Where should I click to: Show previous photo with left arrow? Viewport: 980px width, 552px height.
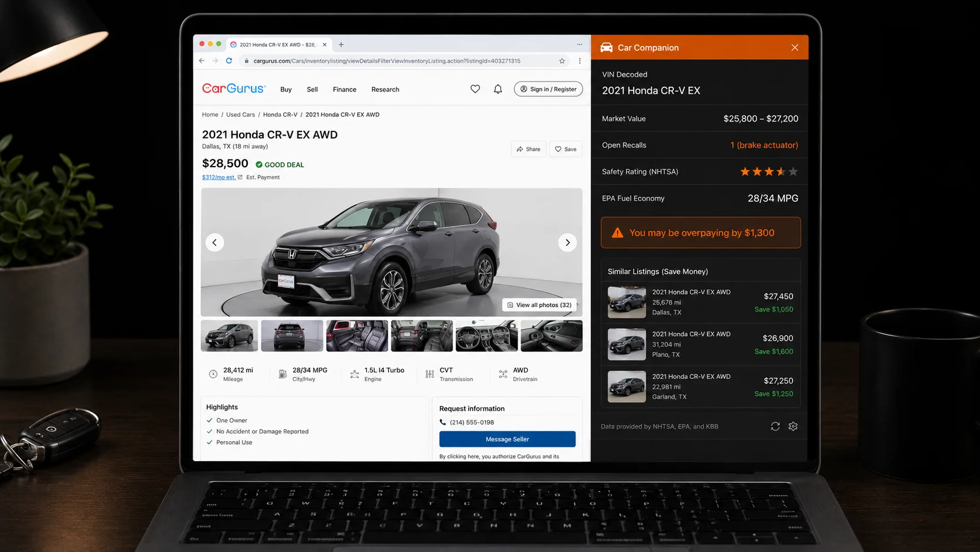(x=215, y=242)
